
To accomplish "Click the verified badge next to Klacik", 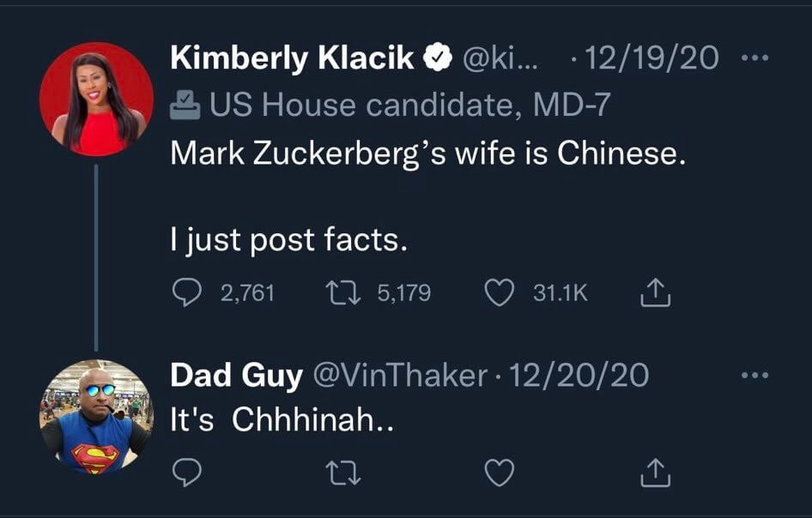I will pos(437,58).
